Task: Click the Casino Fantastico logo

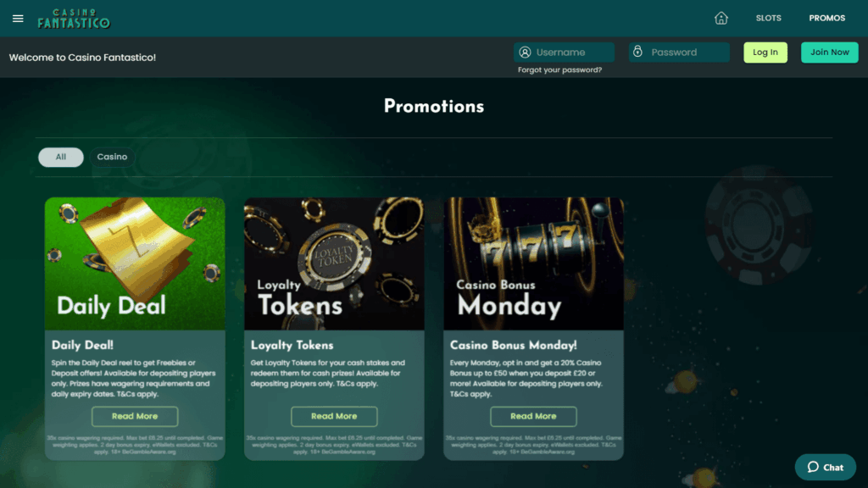Action: (74, 19)
